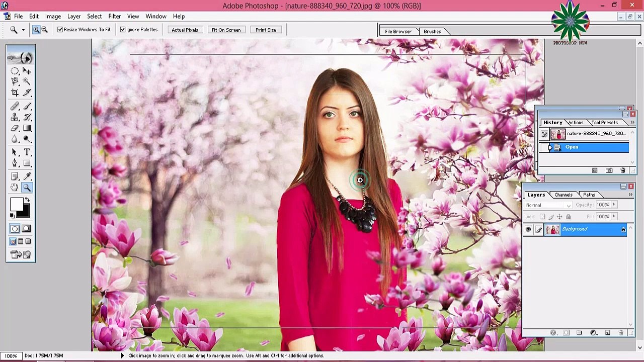Open status bar document info arrow
The width and height of the screenshot is (644, 362).
[x=122, y=355]
